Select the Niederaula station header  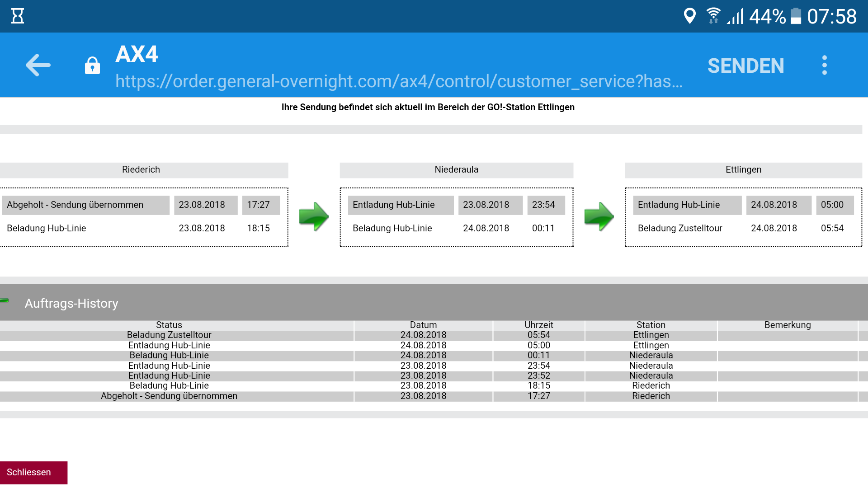coord(457,170)
